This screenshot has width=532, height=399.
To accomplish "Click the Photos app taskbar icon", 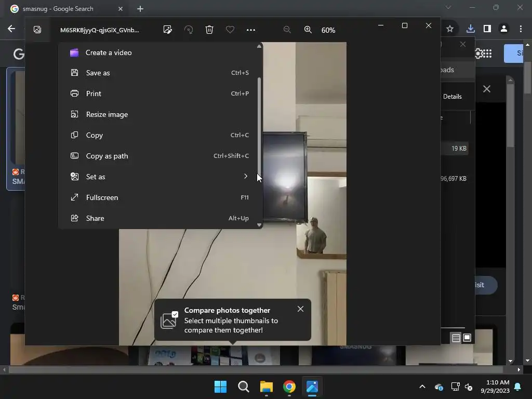I will coord(312,387).
